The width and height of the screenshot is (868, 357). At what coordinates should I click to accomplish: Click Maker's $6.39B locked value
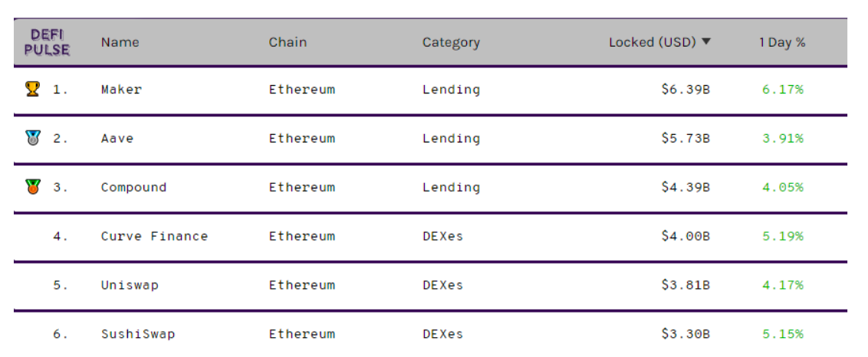tap(686, 89)
